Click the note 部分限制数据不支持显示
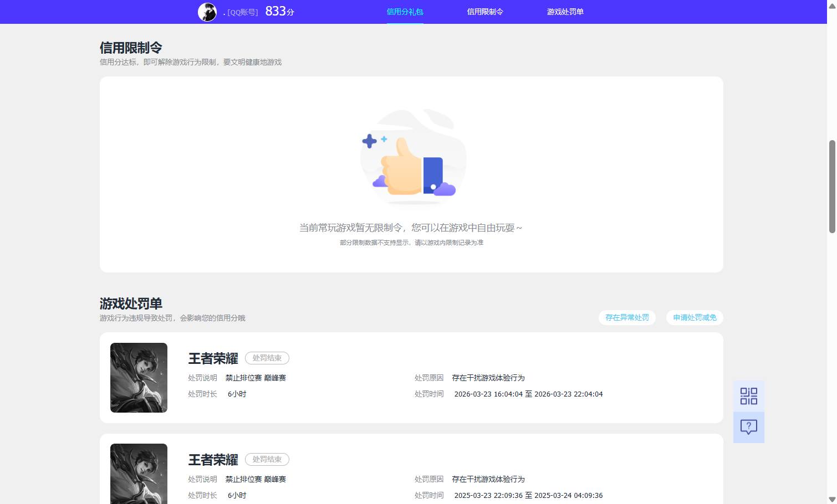Viewport: 837px width, 504px height. [x=375, y=243]
